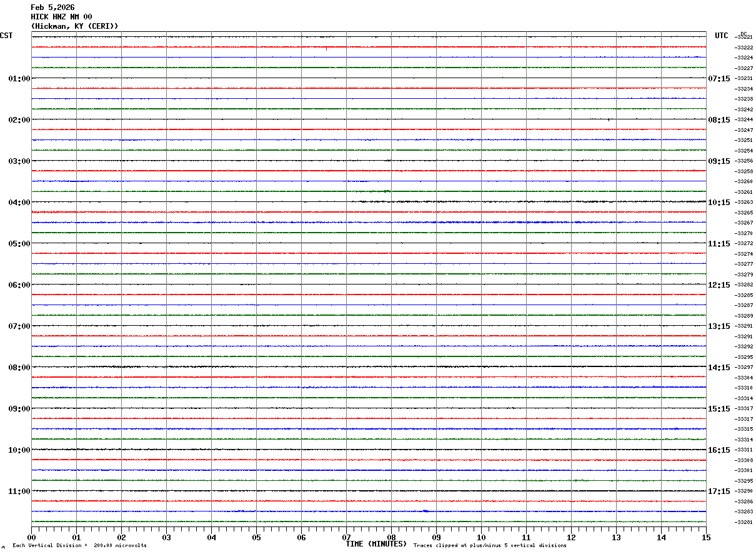756x554 pixels.
Task: Click the 14:15 UTC time marker
Action: [719, 368]
